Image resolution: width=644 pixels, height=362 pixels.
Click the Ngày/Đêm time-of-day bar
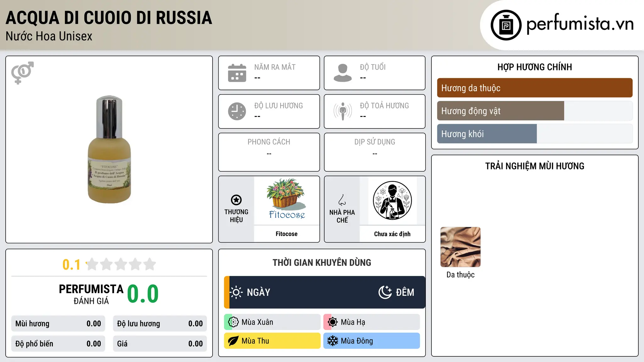[325, 292]
